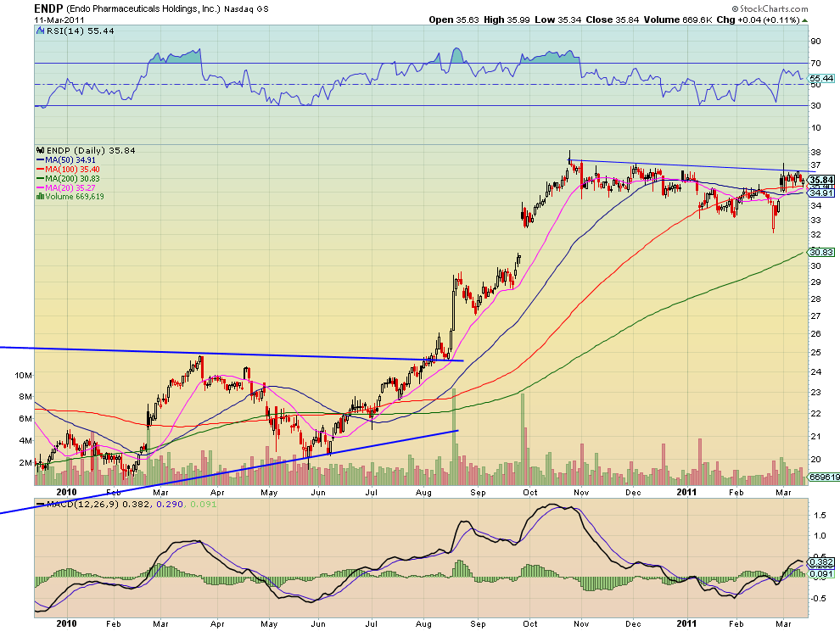Click the High 35.99 value
Viewport: 840px width, 631px height.
click(x=507, y=20)
